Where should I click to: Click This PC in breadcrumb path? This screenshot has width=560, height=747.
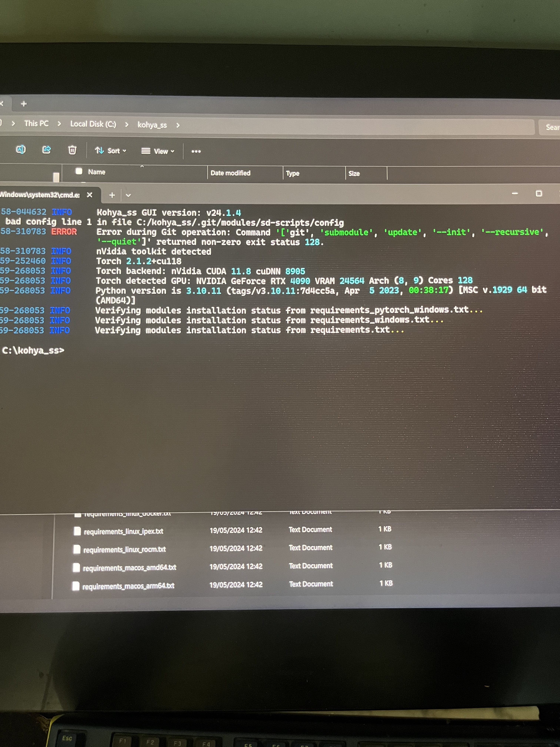click(x=36, y=124)
